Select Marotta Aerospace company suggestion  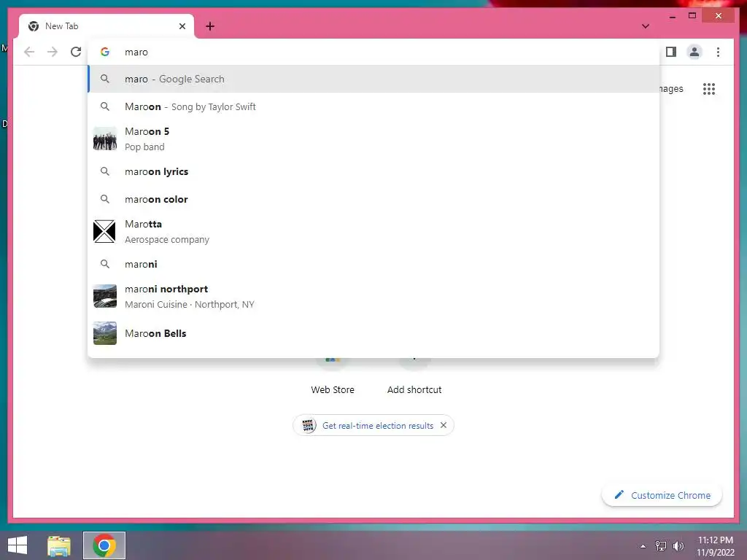[x=373, y=231]
